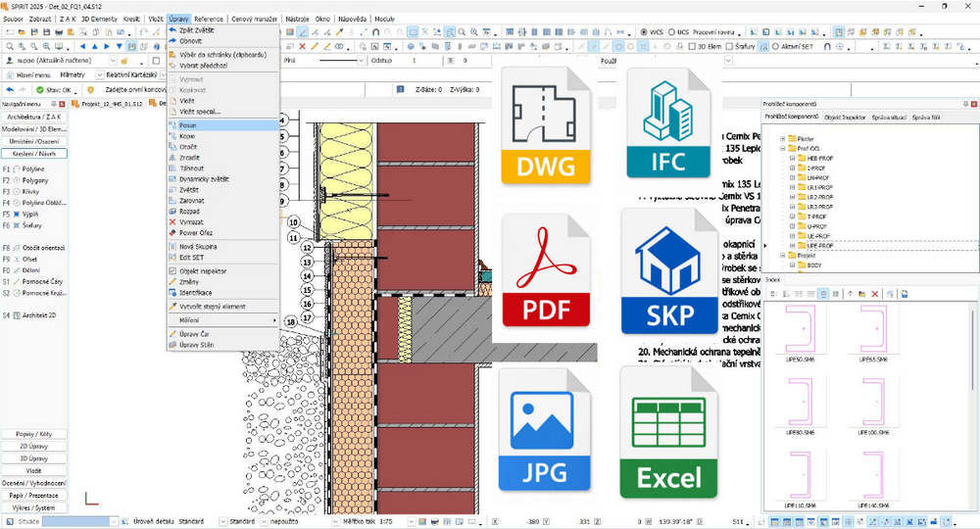Click the printer icon in top toolbar

[x=60, y=32]
